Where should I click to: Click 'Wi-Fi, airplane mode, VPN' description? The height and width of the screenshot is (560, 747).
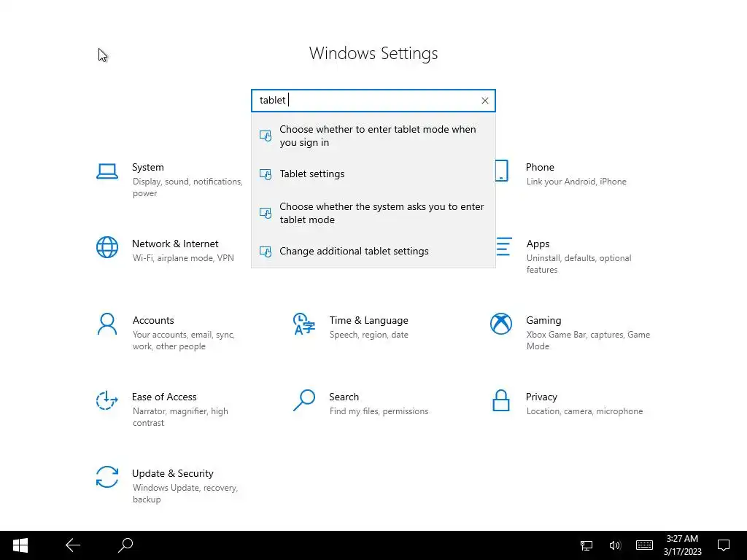click(x=183, y=258)
